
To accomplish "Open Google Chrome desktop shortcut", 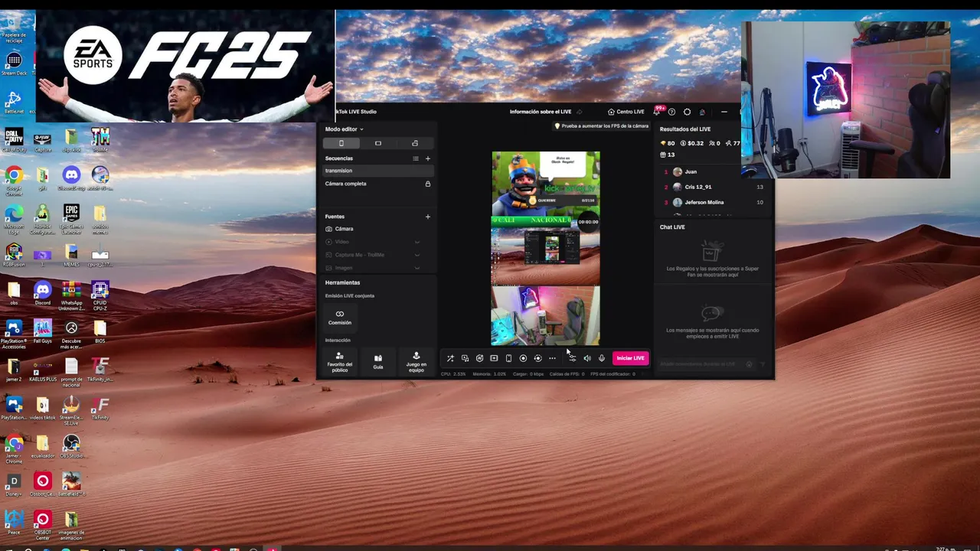I will click(x=14, y=180).
